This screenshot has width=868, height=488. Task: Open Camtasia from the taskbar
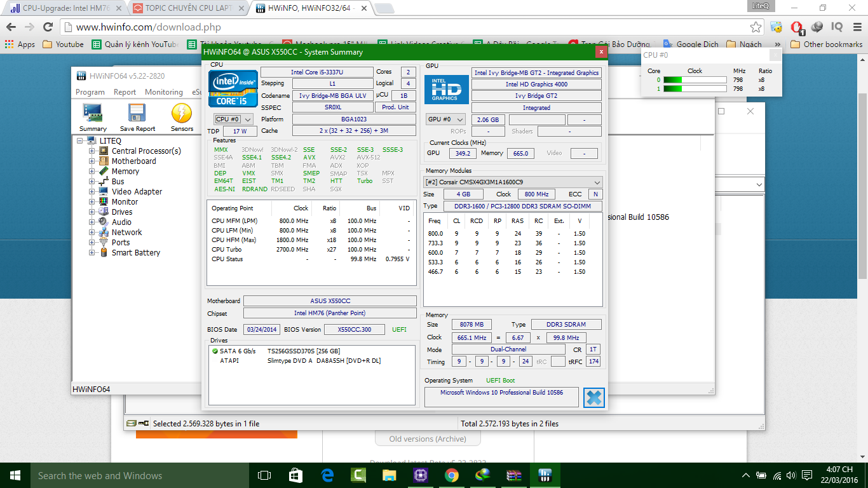click(x=358, y=475)
